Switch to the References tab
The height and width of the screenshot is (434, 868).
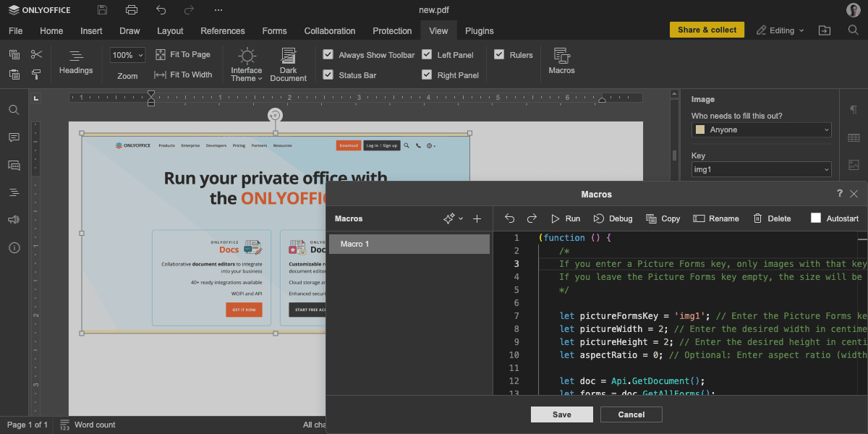click(223, 30)
